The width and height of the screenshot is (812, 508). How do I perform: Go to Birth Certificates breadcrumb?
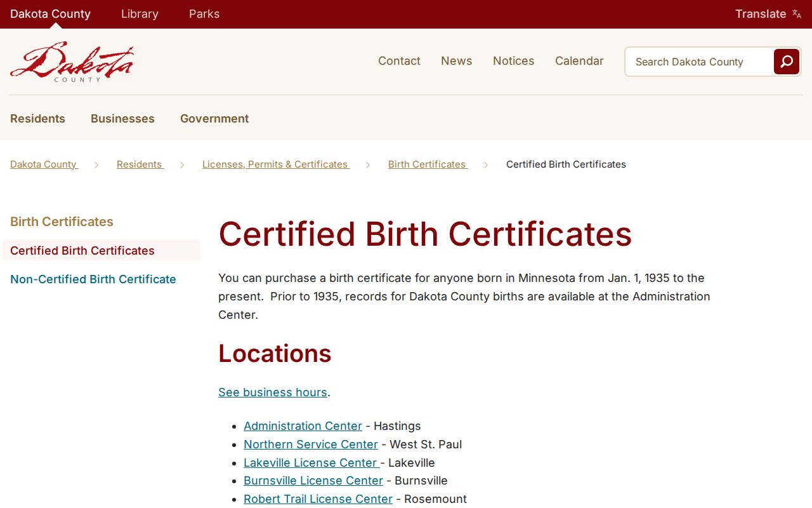point(428,164)
